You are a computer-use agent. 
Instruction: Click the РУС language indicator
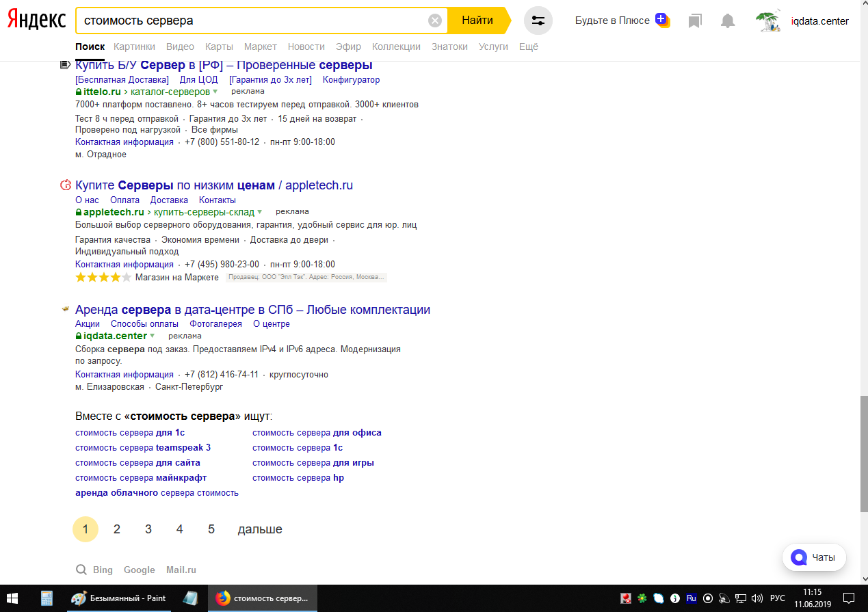tap(778, 598)
